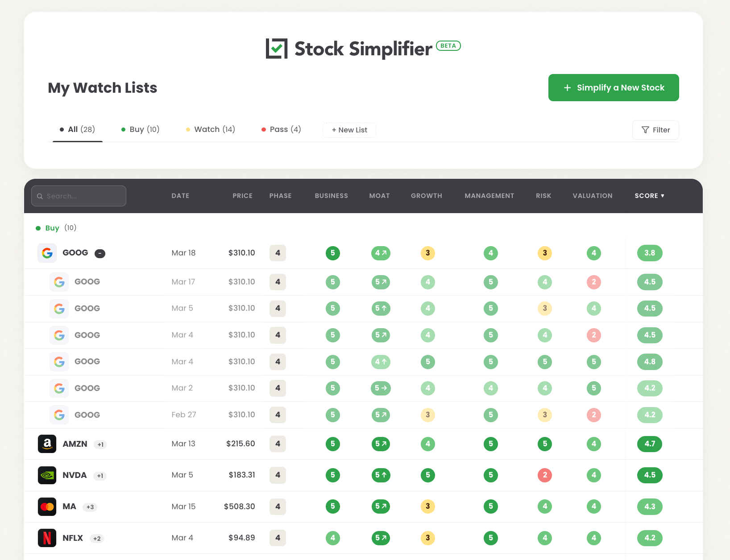
Task: Switch to the Pass (4) tab
Action: coord(281,129)
